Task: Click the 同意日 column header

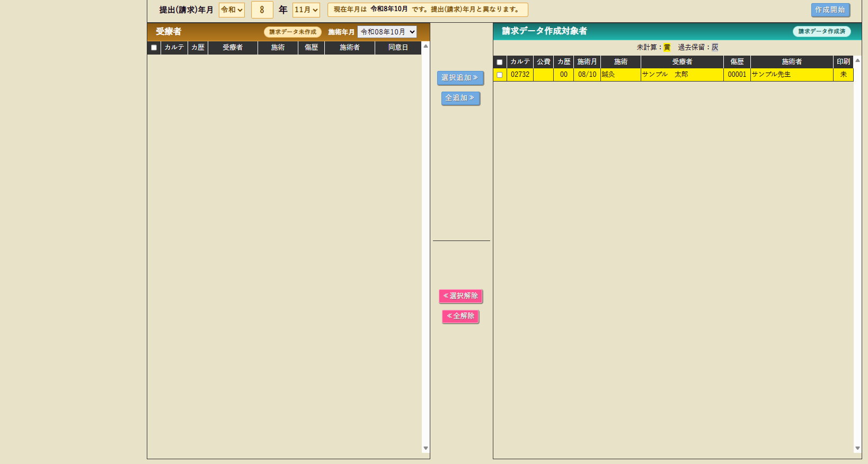Action: [398, 48]
